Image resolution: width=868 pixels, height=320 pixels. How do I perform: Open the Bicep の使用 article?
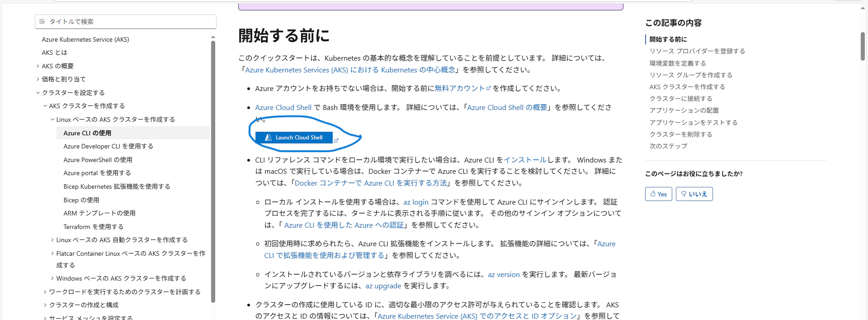point(81,200)
